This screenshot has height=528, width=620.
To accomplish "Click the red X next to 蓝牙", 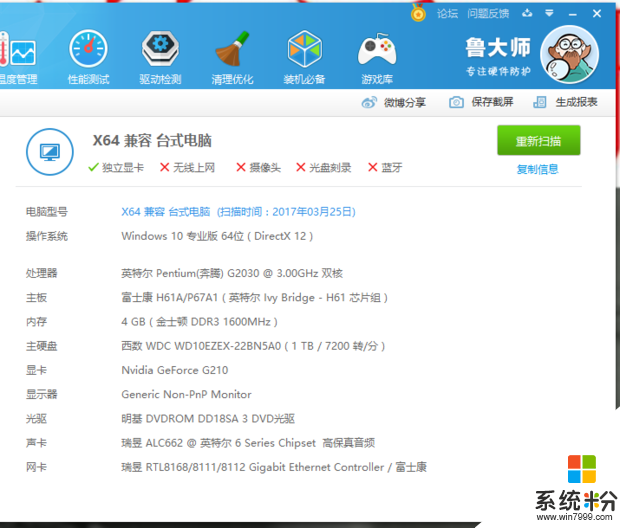I will pos(372,167).
